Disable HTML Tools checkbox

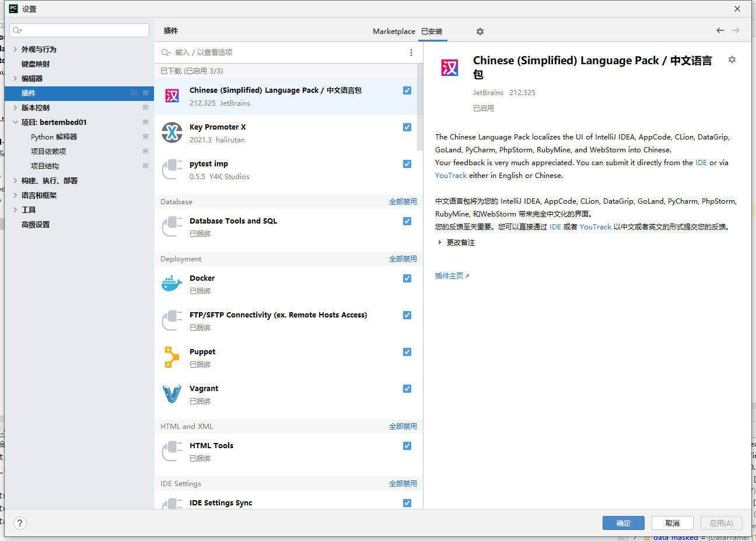pos(407,446)
